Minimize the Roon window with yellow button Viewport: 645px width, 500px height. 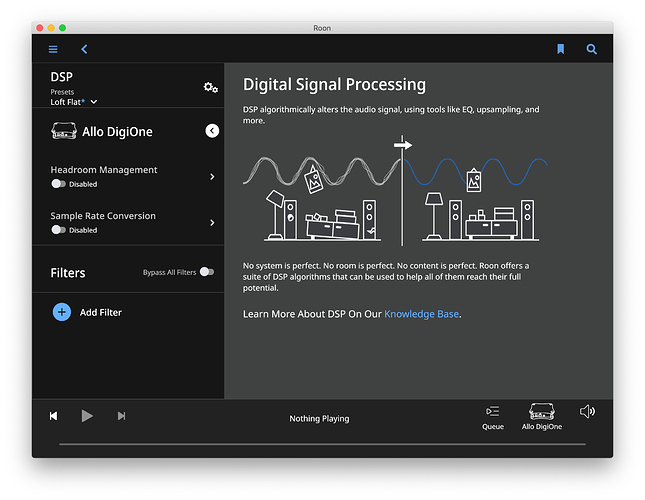coord(51,28)
